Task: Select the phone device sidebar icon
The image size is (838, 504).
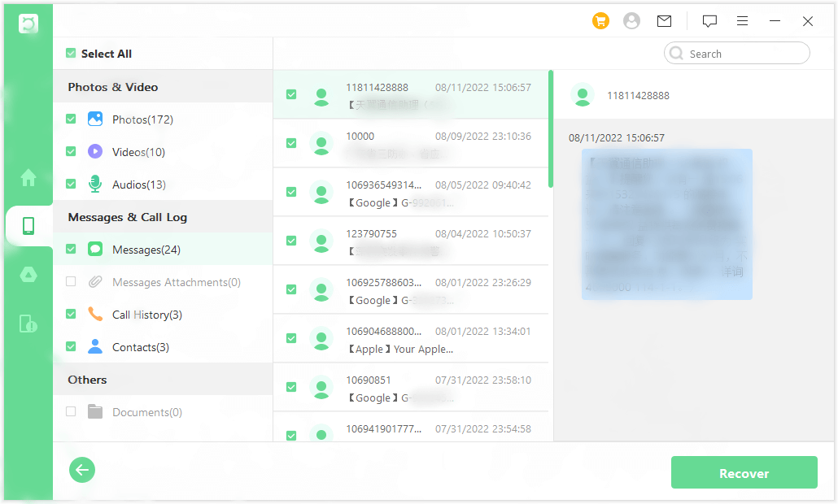Action: pyautogui.click(x=28, y=226)
